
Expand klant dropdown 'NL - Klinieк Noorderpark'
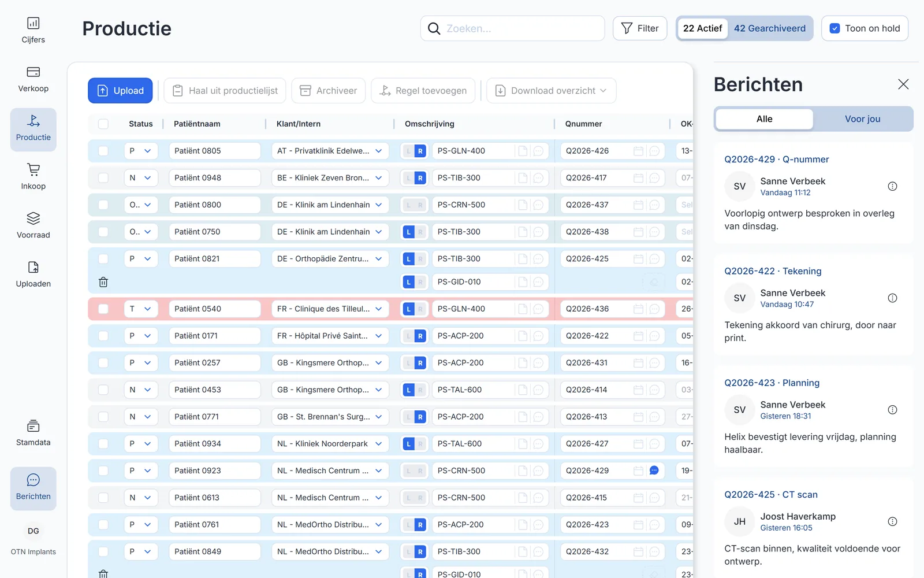[330, 444]
